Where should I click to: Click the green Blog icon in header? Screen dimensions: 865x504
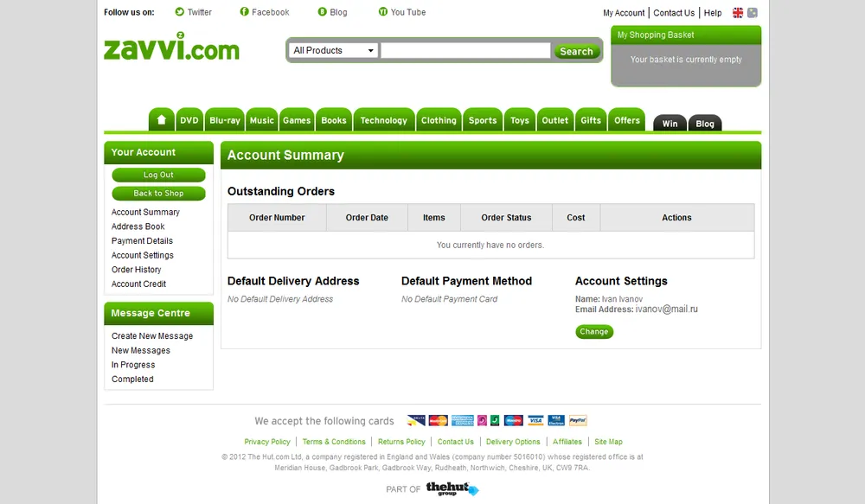click(x=322, y=11)
